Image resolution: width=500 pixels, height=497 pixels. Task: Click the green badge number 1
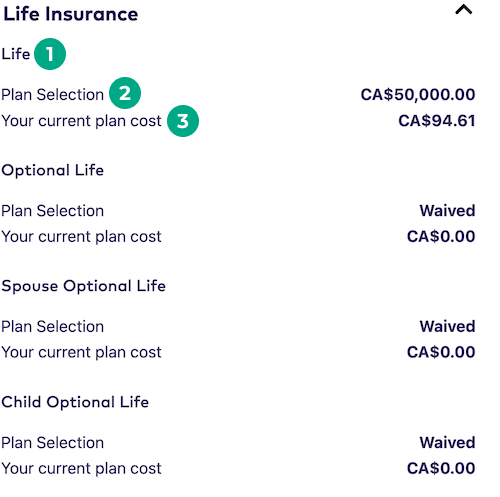coord(50,54)
